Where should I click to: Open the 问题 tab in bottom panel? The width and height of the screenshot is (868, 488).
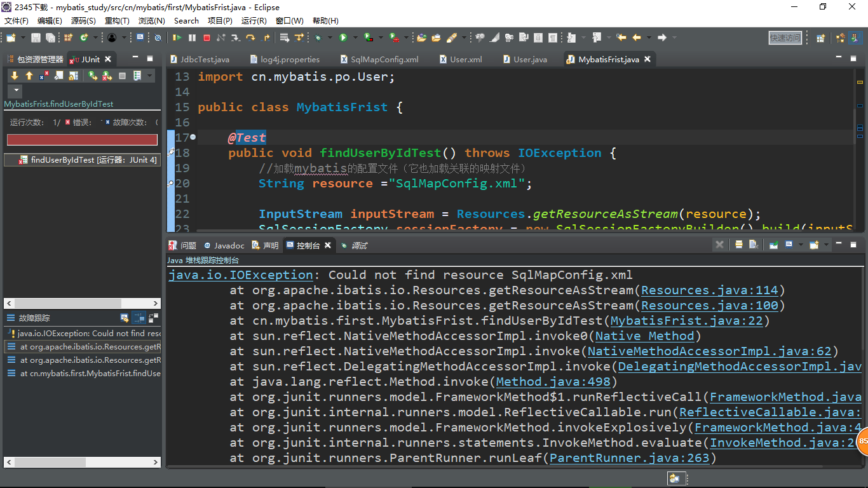tap(182, 245)
